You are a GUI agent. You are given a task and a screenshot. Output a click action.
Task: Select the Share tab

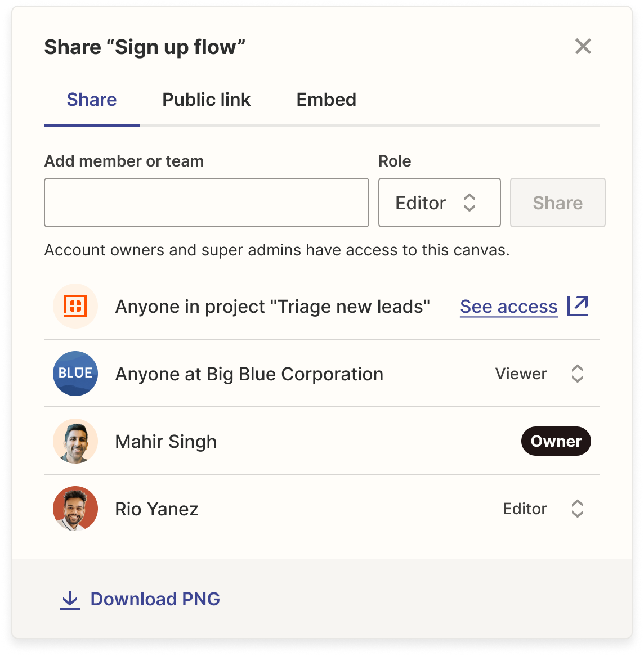click(92, 100)
